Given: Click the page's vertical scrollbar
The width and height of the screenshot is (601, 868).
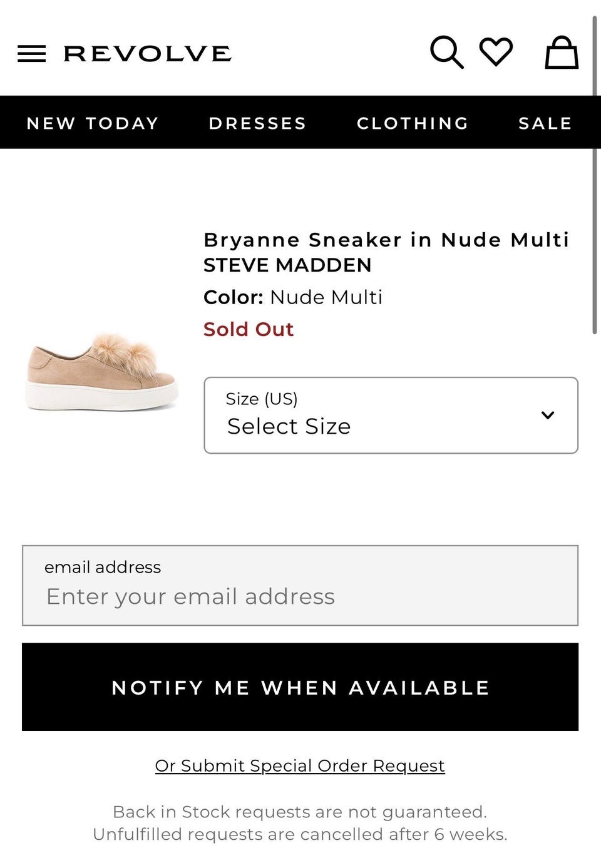Looking at the screenshot, I should pos(595,175).
